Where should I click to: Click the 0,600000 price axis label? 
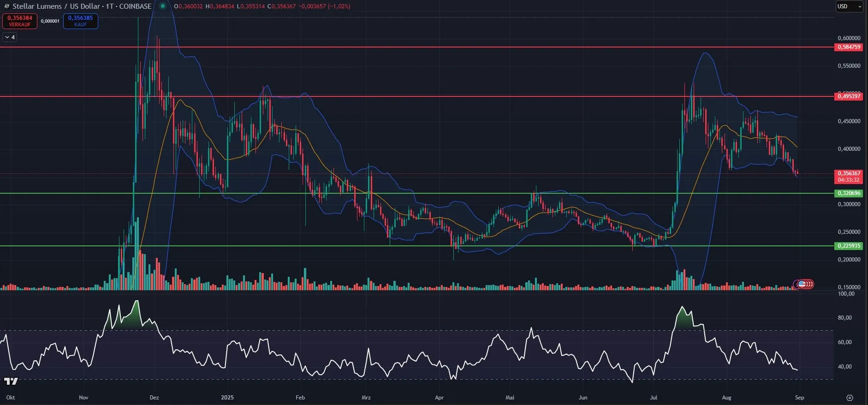pyautogui.click(x=849, y=38)
